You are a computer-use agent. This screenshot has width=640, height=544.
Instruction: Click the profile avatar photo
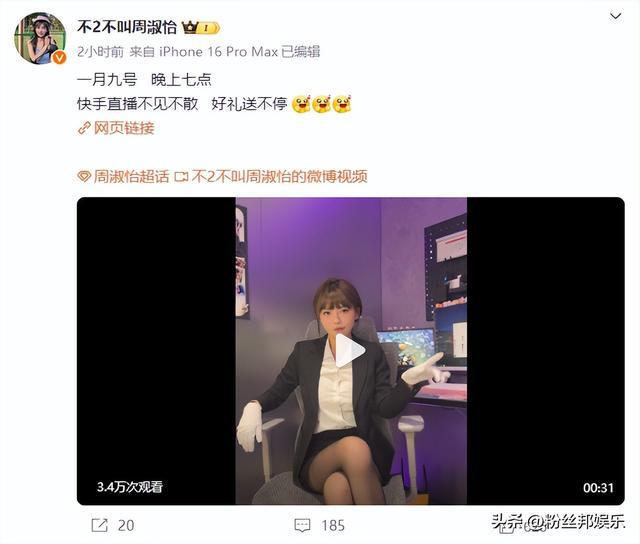pyautogui.click(x=40, y=38)
